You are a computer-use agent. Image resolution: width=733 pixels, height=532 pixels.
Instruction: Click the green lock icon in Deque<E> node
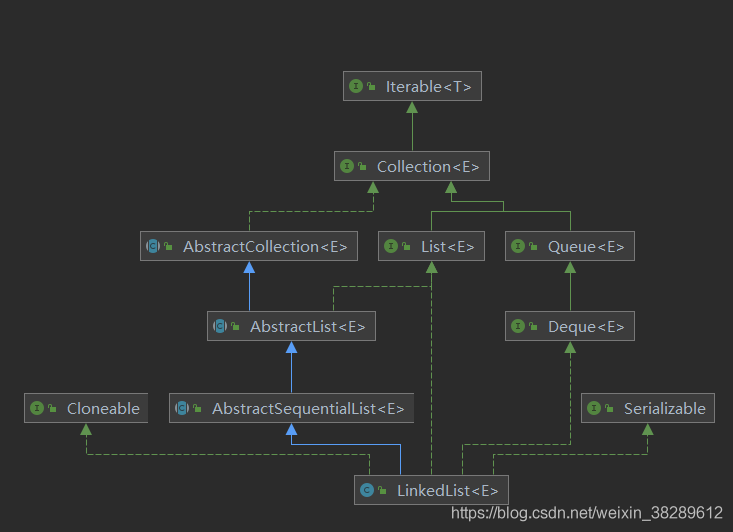tap(533, 326)
